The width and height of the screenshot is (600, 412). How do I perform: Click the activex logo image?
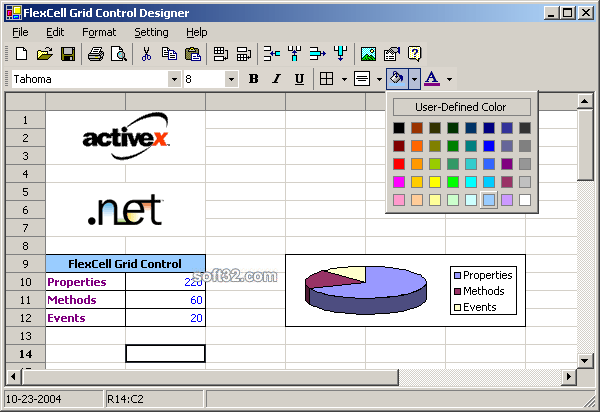126,137
